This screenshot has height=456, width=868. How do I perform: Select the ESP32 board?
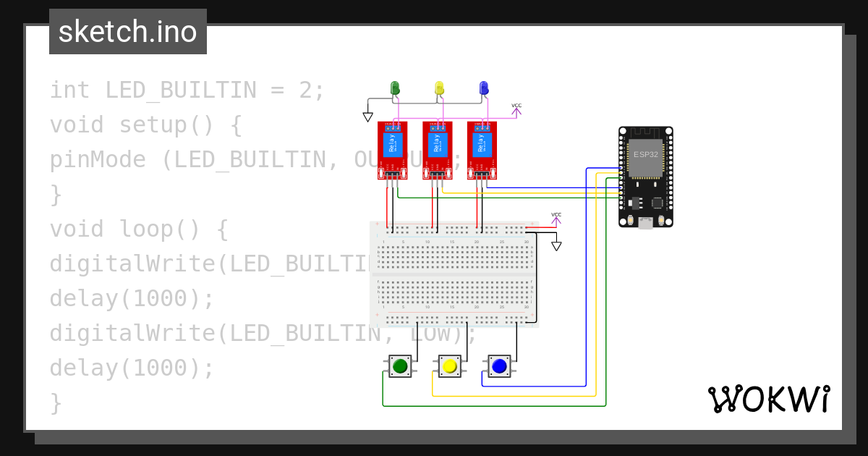pyautogui.click(x=646, y=177)
